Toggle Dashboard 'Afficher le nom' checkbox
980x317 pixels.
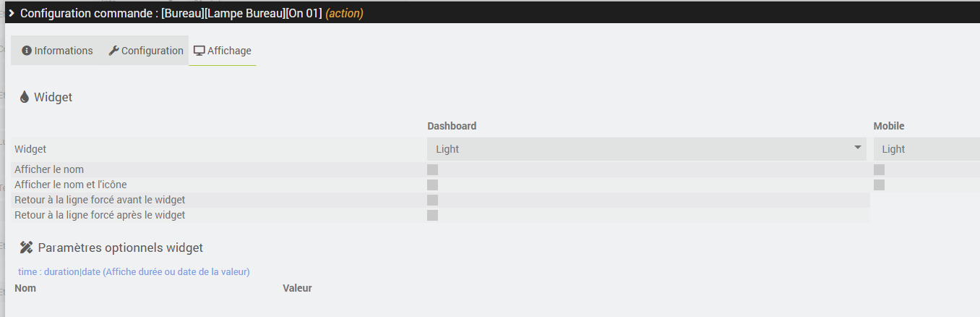pos(432,169)
